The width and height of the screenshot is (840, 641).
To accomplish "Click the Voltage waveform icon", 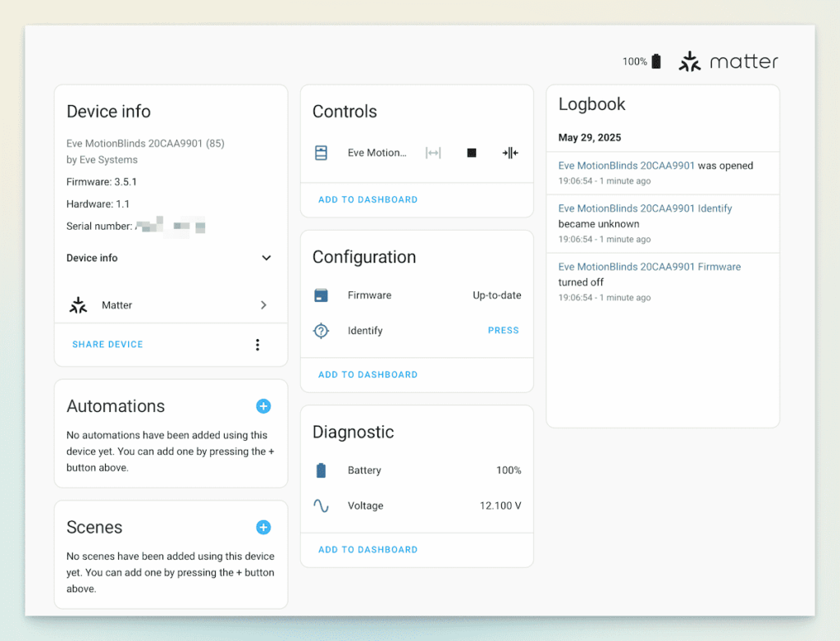I will click(x=321, y=506).
